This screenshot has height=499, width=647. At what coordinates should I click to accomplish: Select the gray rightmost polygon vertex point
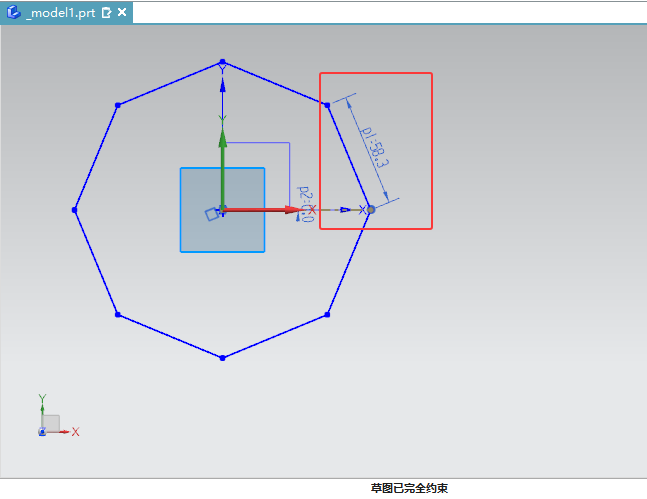[x=371, y=210]
